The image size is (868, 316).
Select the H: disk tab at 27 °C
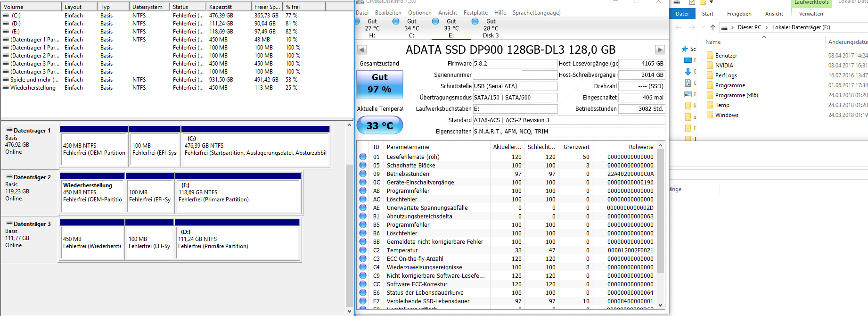372,28
